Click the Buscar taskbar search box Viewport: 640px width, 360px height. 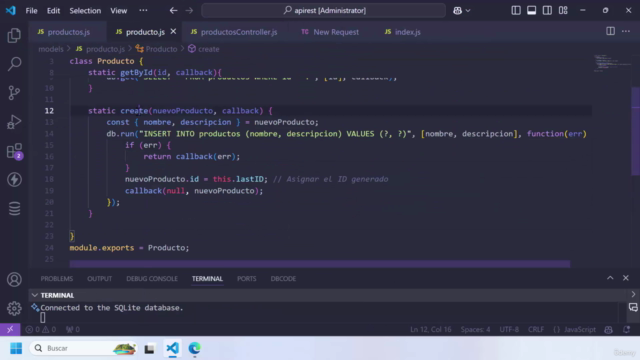click(84, 348)
